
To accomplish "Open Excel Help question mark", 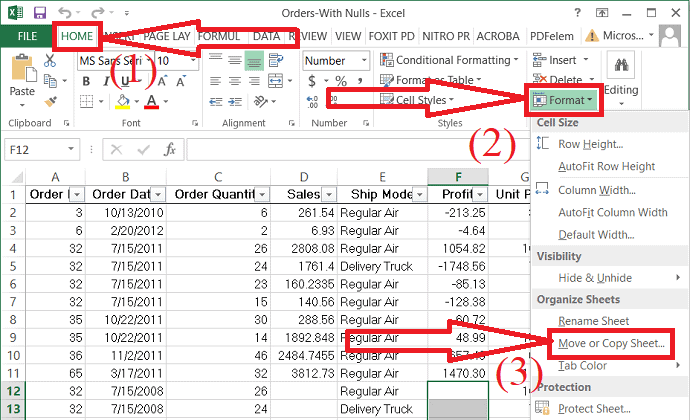I will click(578, 13).
